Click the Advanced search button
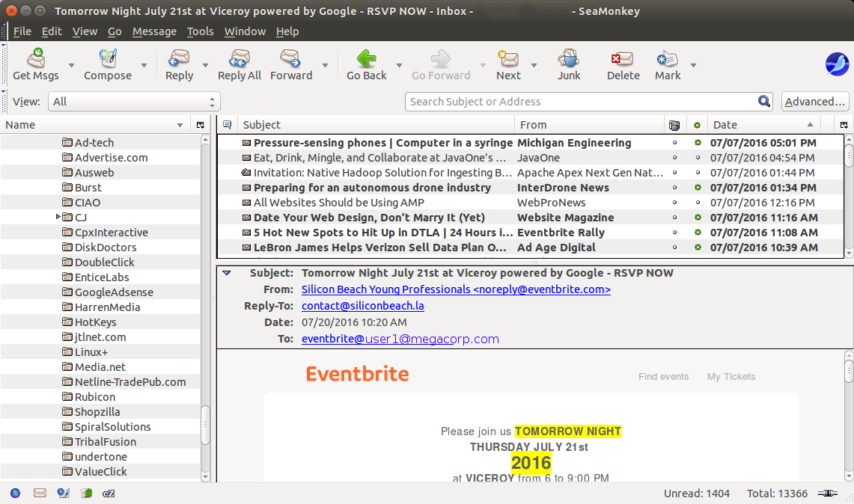This screenshot has width=854, height=504. pyautogui.click(x=815, y=102)
